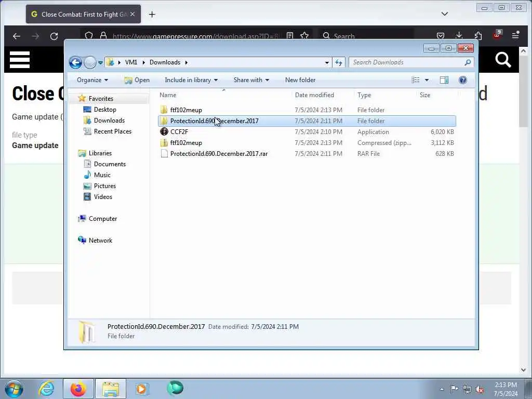Open Firefox application menu
Image resolution: width=532 pixels, height=399 pixels.
click(x=515, y=35)
